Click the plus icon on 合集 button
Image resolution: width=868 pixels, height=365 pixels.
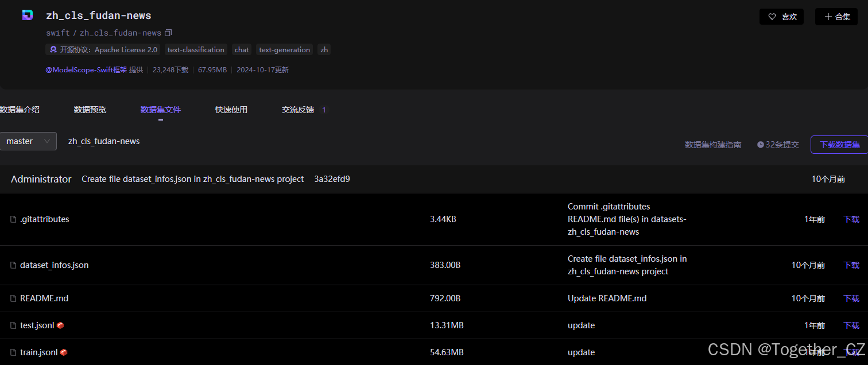point(828,17)
